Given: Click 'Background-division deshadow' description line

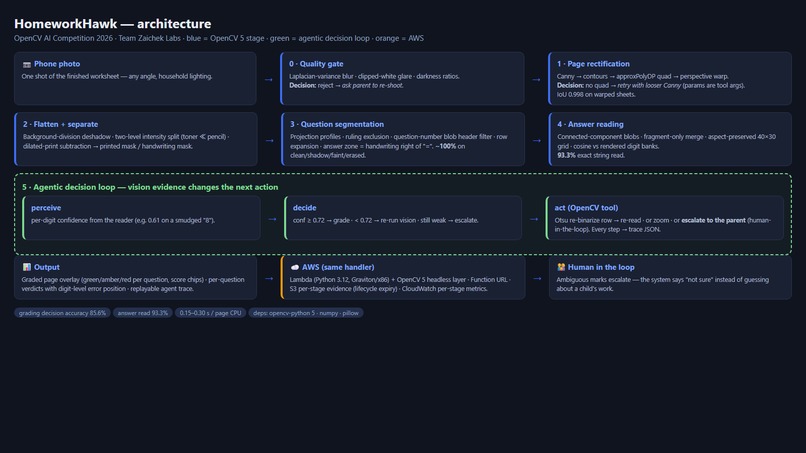Looking at the screenshot, I should (126, 137).
